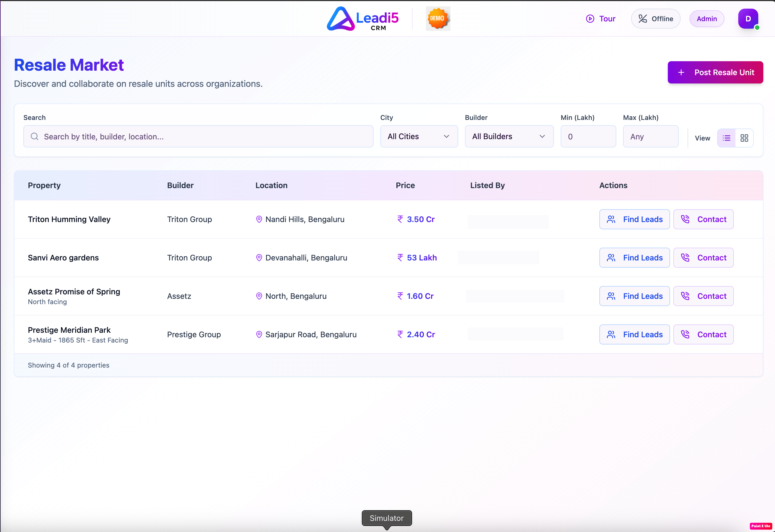
Task: Switch to list view
Action: (x=726, y=138)
